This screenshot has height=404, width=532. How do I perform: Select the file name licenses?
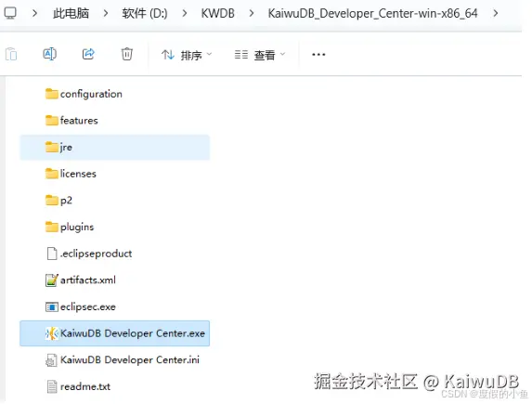[x=78, y=174]
